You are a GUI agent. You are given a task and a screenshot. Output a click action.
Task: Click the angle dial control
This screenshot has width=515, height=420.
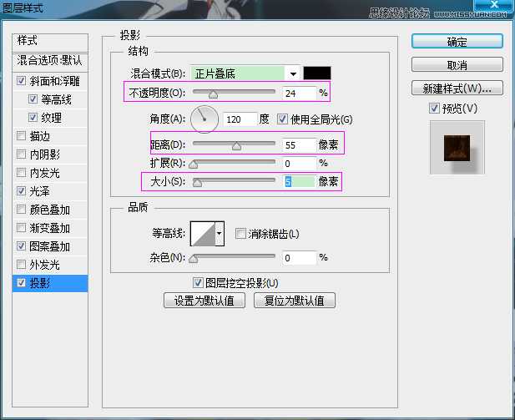click(204, 119)
